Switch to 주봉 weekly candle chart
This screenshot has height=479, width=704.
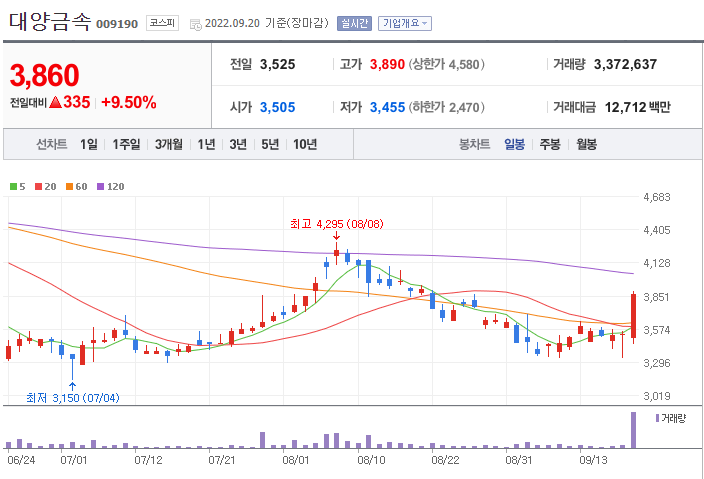tap(550, 145)
